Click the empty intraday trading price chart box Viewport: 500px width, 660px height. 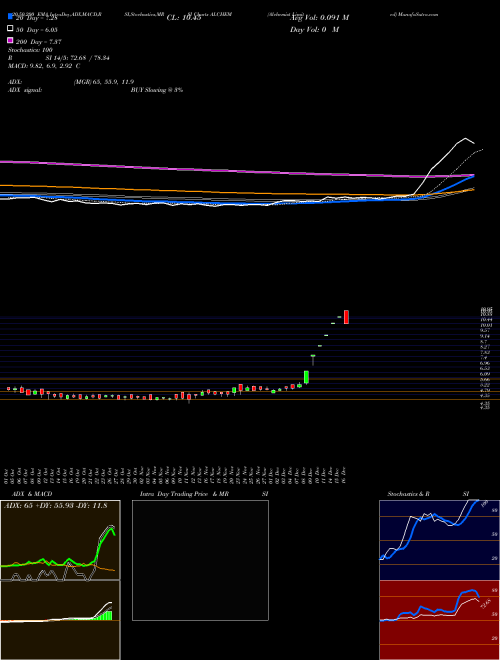click(x=200, y=560)
